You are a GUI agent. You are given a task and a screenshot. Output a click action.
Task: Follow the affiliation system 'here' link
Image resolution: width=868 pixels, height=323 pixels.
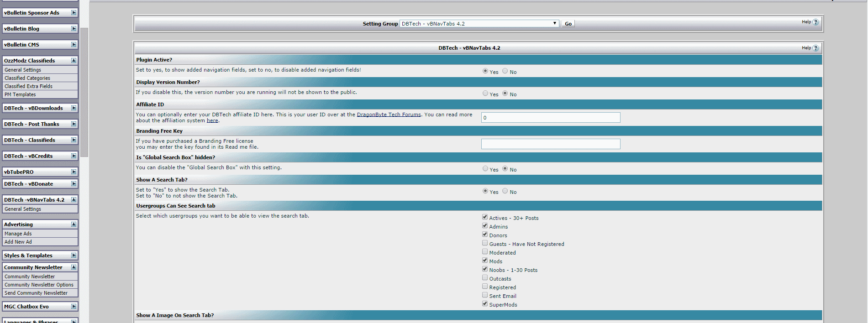pos(212,120)
